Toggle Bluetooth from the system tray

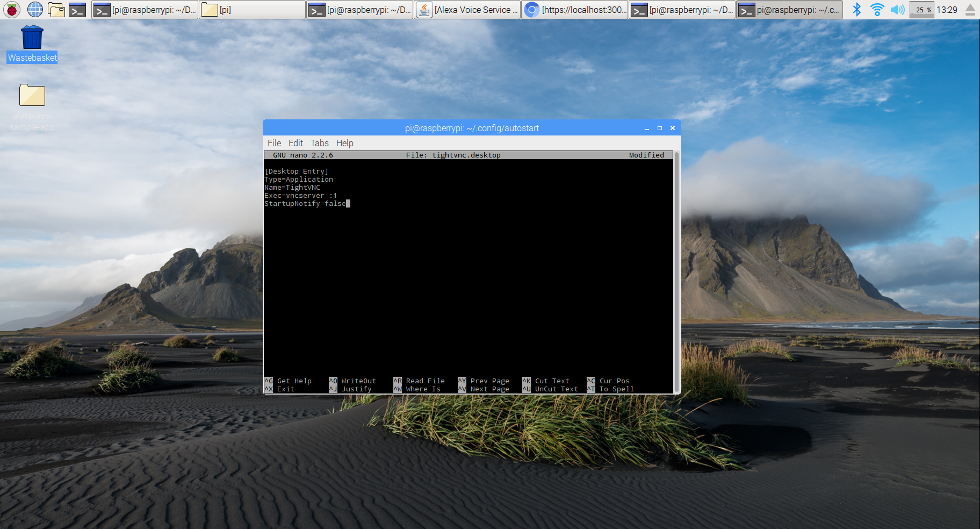pyautogui.click(x=857, y=9)
